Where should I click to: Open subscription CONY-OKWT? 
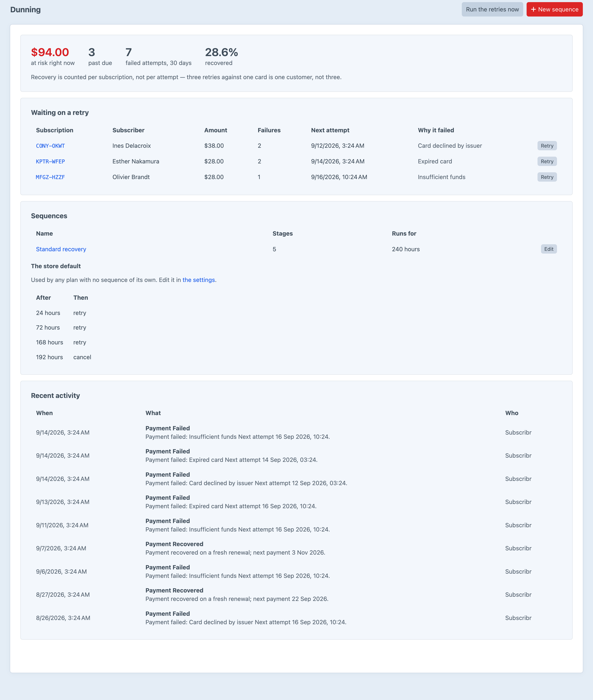50,146
